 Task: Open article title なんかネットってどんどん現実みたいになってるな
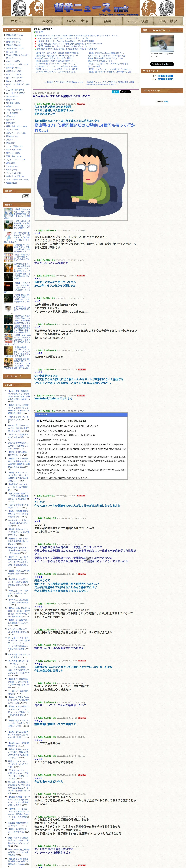point(61,96)
